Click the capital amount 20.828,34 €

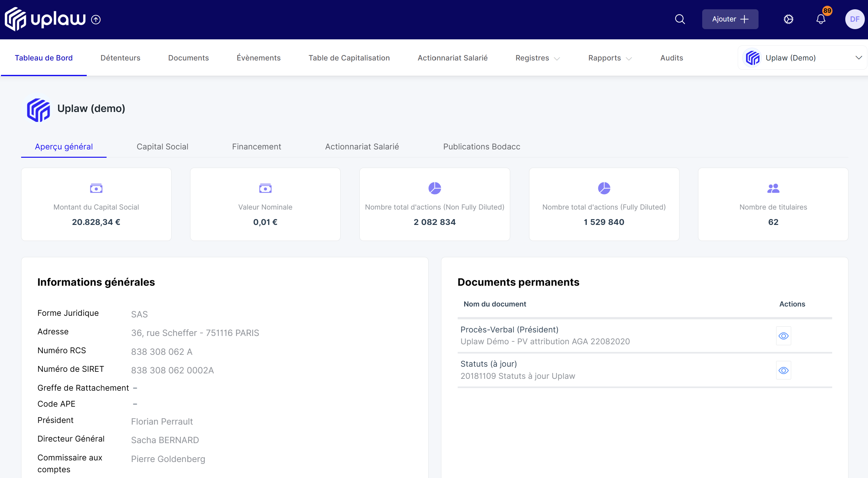coord(96,222)
